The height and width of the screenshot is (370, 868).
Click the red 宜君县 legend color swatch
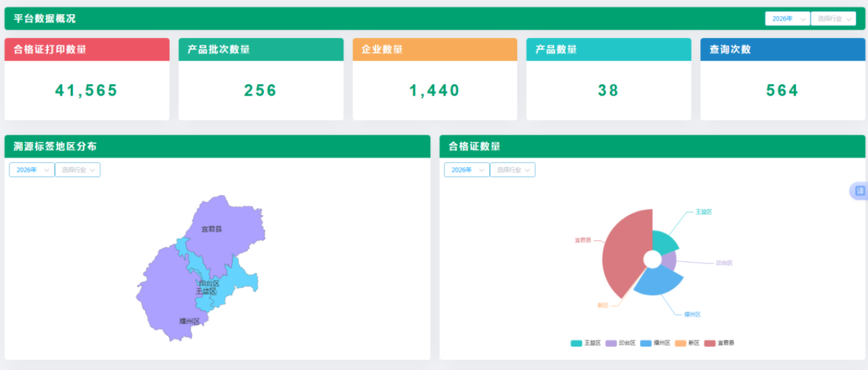point(709,343)
